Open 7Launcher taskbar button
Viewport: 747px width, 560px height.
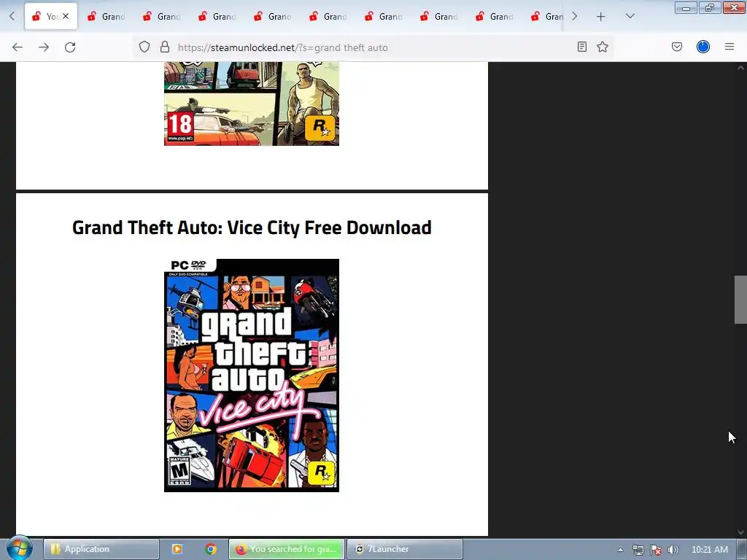point(404,549)
